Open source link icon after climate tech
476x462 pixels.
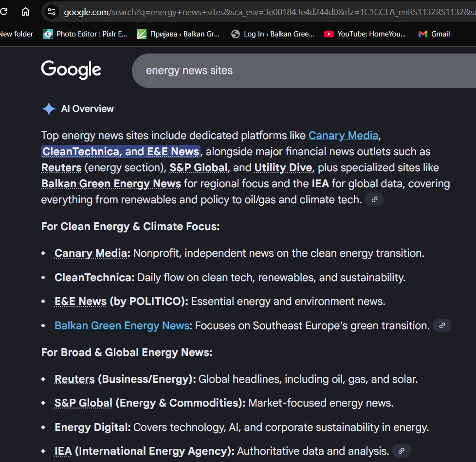(374, 199)
